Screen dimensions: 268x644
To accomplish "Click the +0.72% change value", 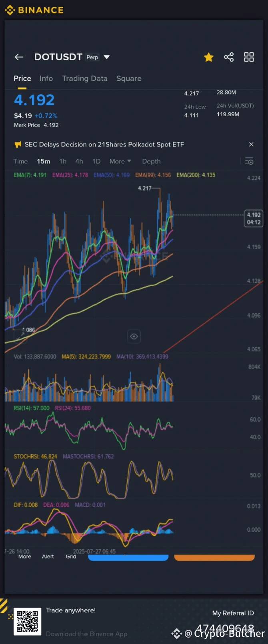I will tap(46, 116).
